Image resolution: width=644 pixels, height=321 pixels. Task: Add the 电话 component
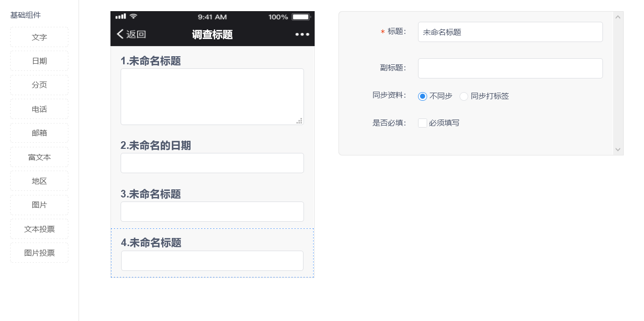point(39,109)
